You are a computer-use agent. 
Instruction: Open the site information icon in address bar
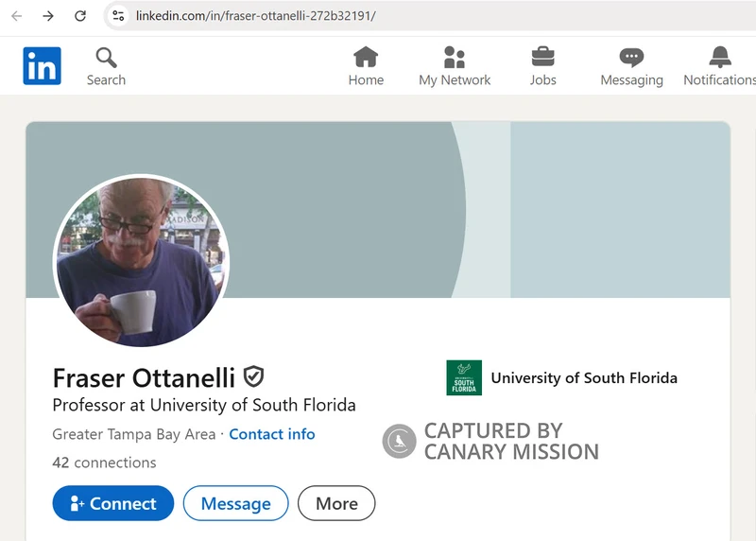pos(119,16)
